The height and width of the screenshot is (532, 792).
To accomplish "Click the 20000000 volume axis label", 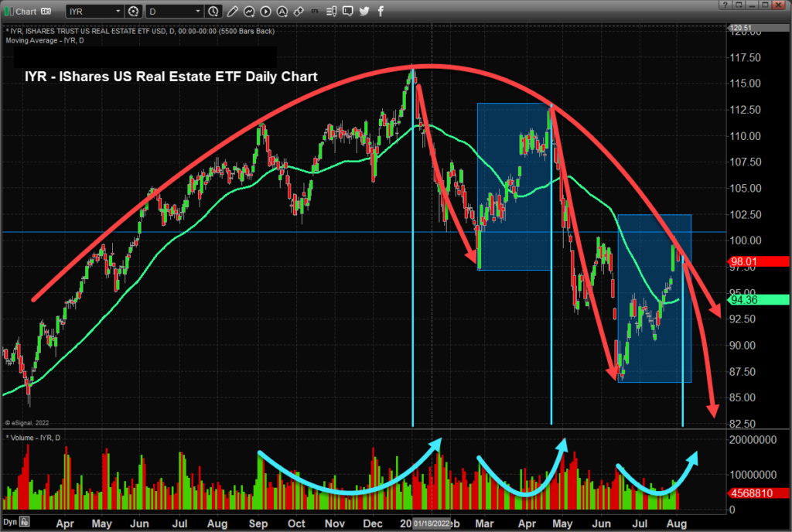I will [x=753, y=440].
